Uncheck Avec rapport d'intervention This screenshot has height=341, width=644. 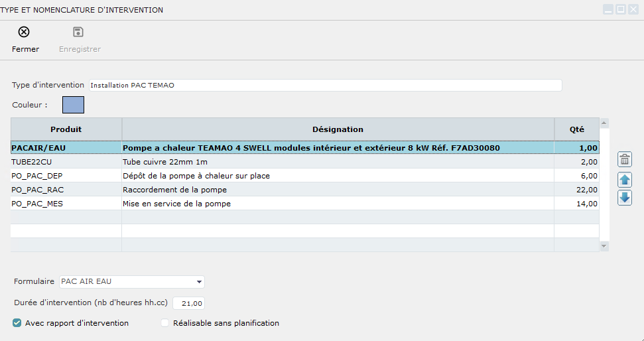[x=17, y=323]
